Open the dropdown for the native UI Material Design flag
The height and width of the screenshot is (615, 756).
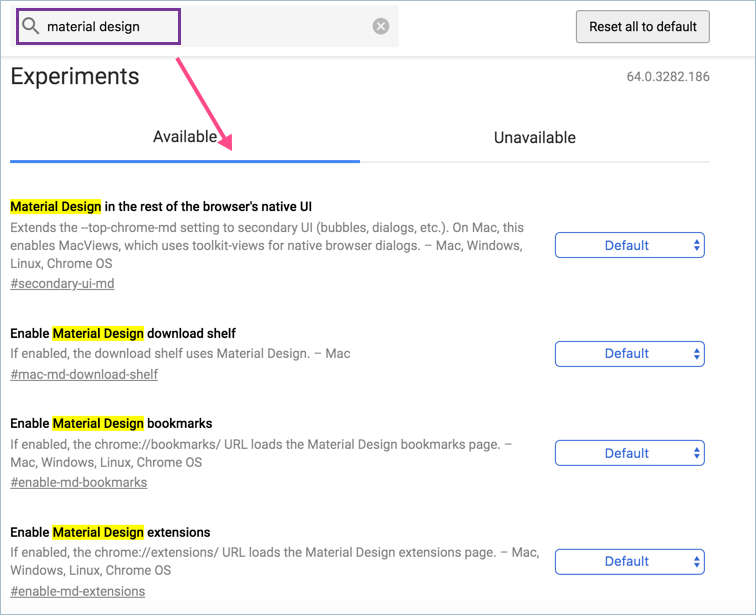pyautogui.click(x=629, y=245)
